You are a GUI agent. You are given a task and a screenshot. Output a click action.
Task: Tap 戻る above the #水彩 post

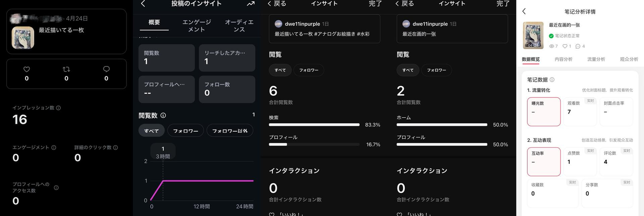pyautogui.click(x=277, y=4)
